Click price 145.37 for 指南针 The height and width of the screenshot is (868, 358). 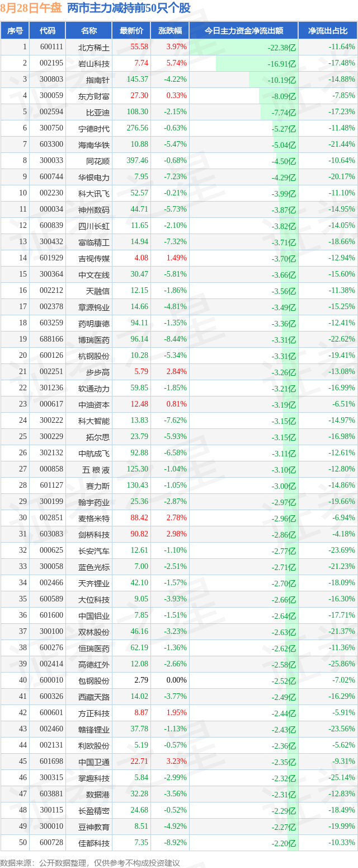click(138, 80)
